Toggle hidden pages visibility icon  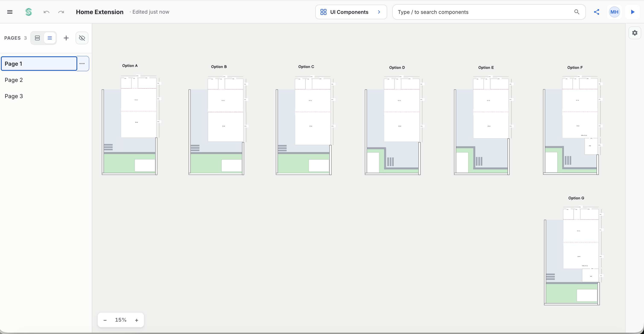[82, 38]
